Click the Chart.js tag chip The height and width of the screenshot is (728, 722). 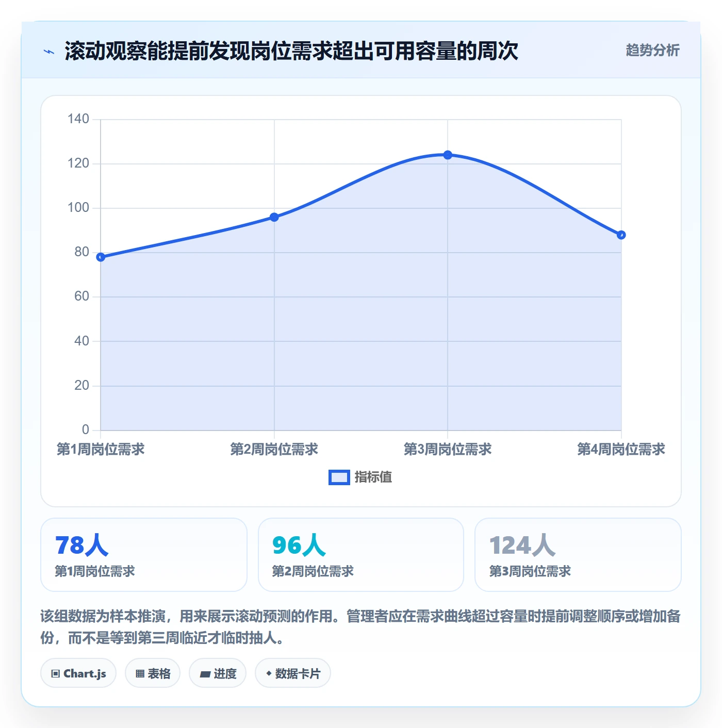pyautogui.click(x=78, y=673)
